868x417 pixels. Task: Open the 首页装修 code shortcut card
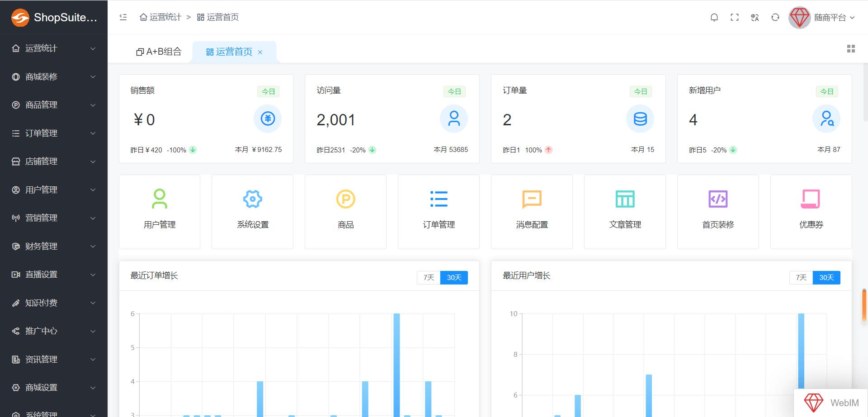[718, 212]
